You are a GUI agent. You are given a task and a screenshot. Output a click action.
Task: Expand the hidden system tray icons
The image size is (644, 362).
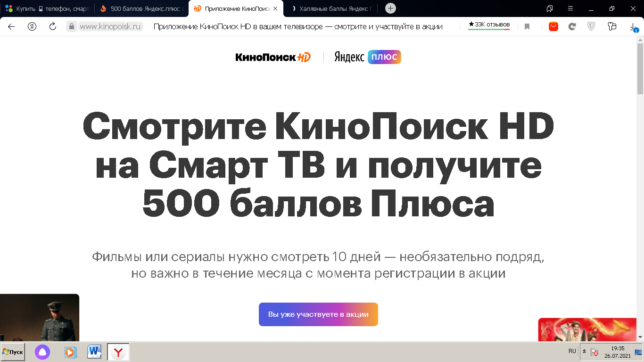[585, 352]
